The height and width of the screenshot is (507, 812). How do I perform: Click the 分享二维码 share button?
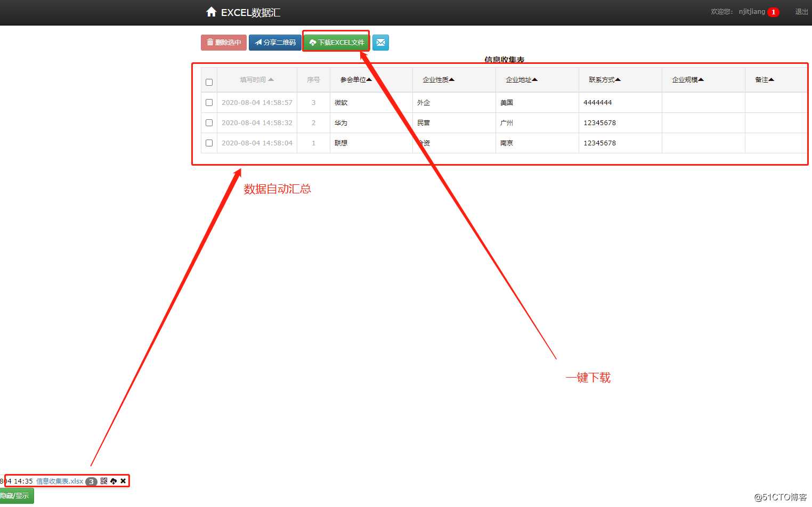tap(275, 43)
